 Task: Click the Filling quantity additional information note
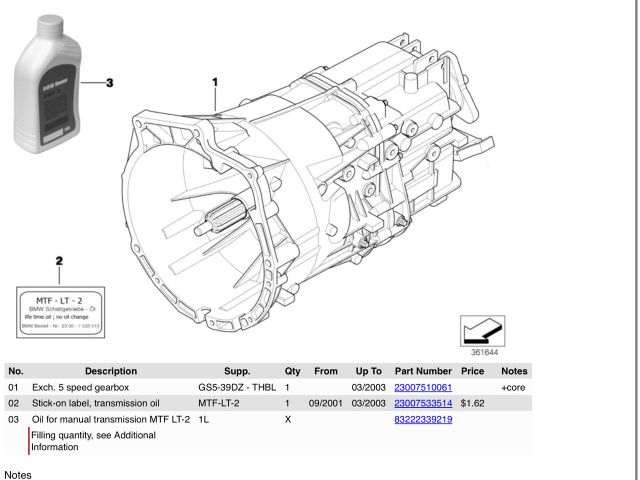109,442
